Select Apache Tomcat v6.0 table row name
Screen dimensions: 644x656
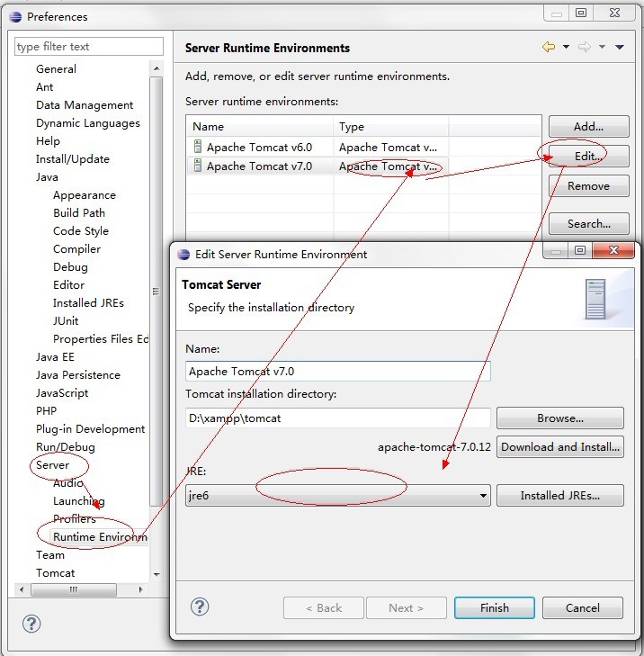coord(259,148)
